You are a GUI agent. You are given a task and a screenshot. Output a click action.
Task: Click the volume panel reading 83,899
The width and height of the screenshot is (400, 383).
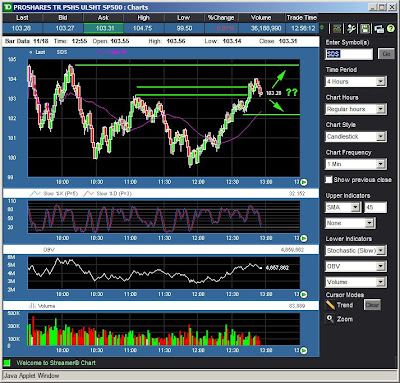tap(297, 306)
